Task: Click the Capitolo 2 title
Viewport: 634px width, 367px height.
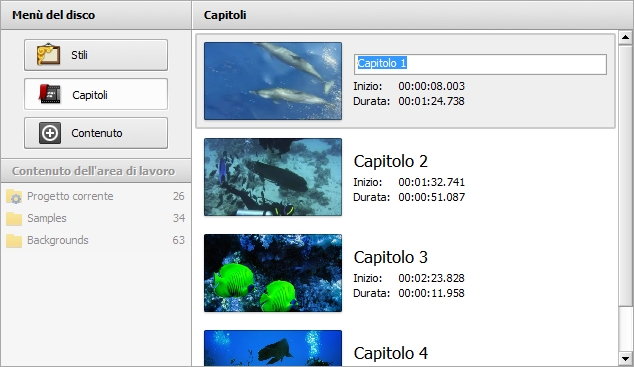Action: 391,161
